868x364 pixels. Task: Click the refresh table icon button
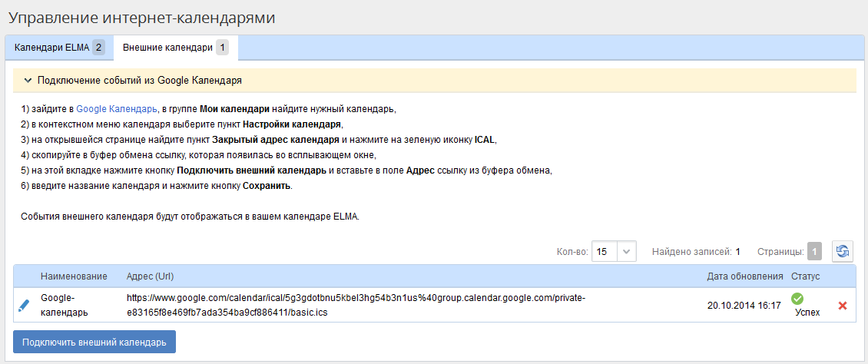(x=843, y=251)
